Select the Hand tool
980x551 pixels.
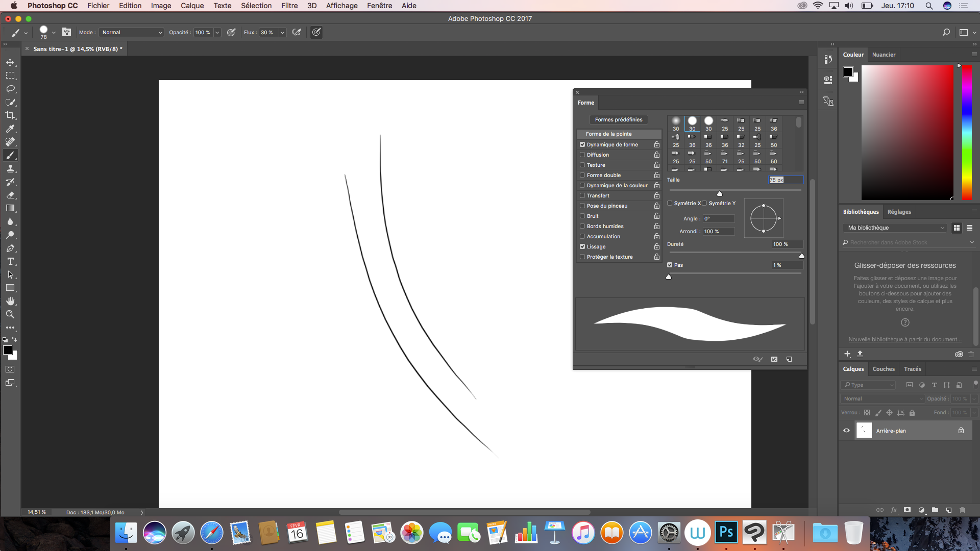point(10,301)
